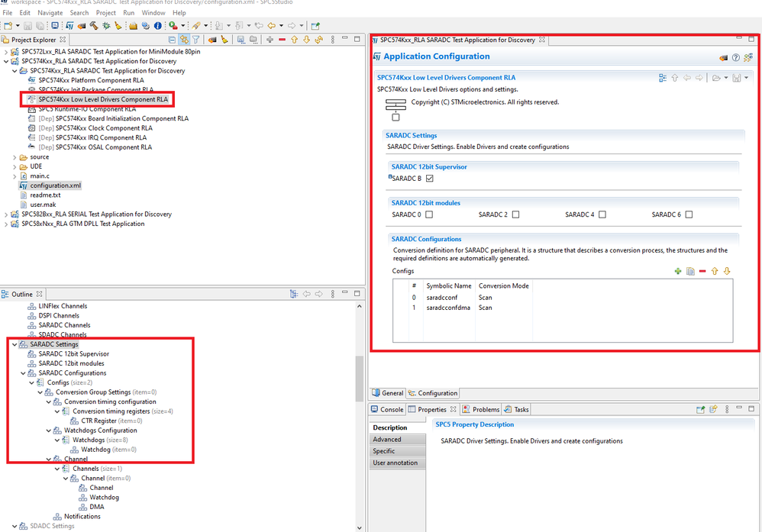This screenshot has height=532, width=762.
Task: Select Advanced in the Properties side list
Action: pos(397,439)
